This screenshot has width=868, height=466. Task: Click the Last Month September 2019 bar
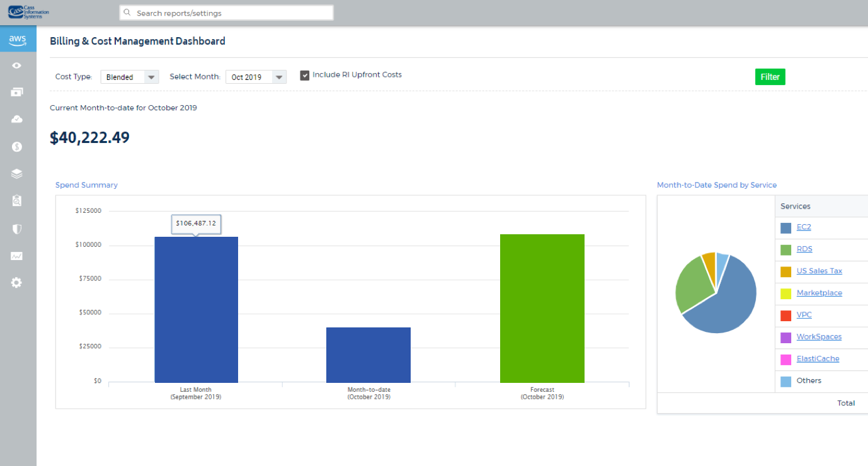[196, 310]
